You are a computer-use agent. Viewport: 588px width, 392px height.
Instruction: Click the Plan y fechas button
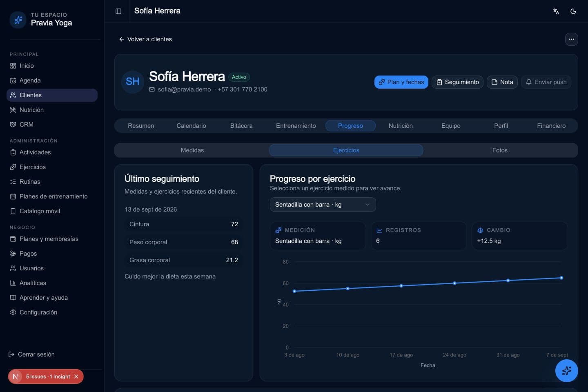pos(401,82)
